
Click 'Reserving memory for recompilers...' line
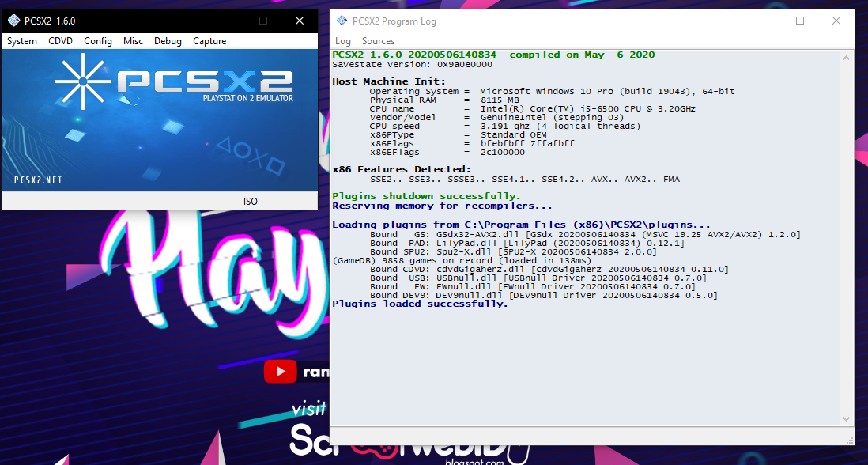[x=443, y=206]
